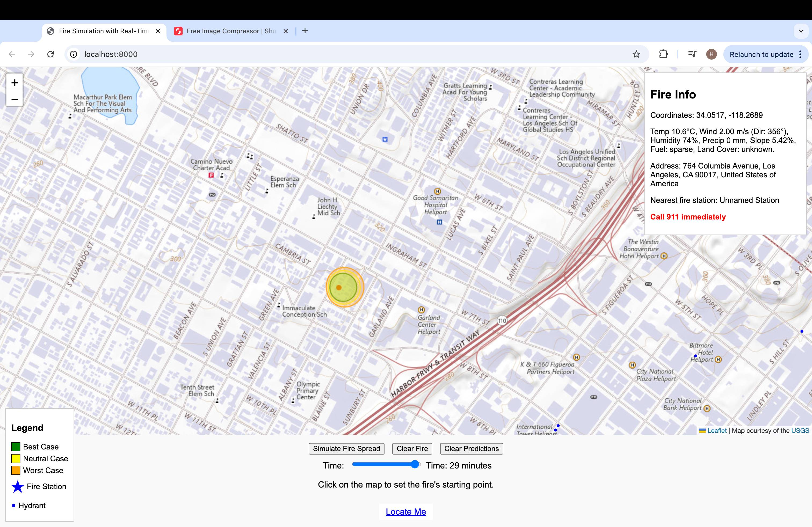Image resolution: width=812 pixels, height=527 pixels.
Task: Click the site info icon in address bar
Action: pyautogui.click(x=74, y=54)
